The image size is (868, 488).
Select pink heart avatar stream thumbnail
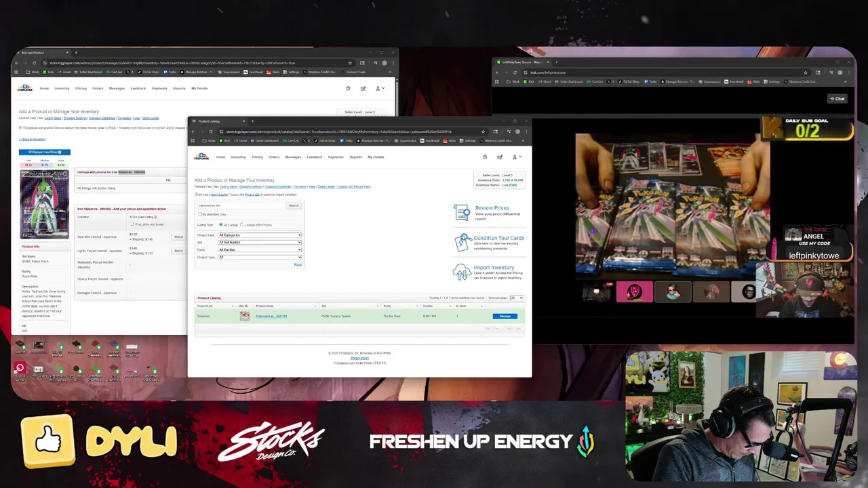pos(634,291)
